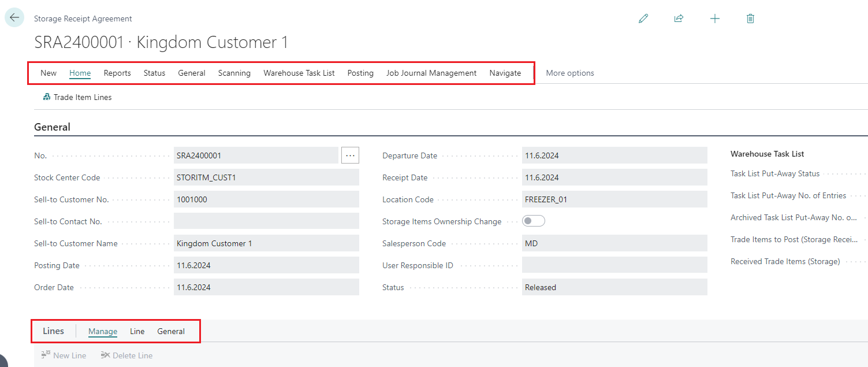This screenshot has height=367, width=868.
Task: Click the trash delete icon
Action: [750, 18]
